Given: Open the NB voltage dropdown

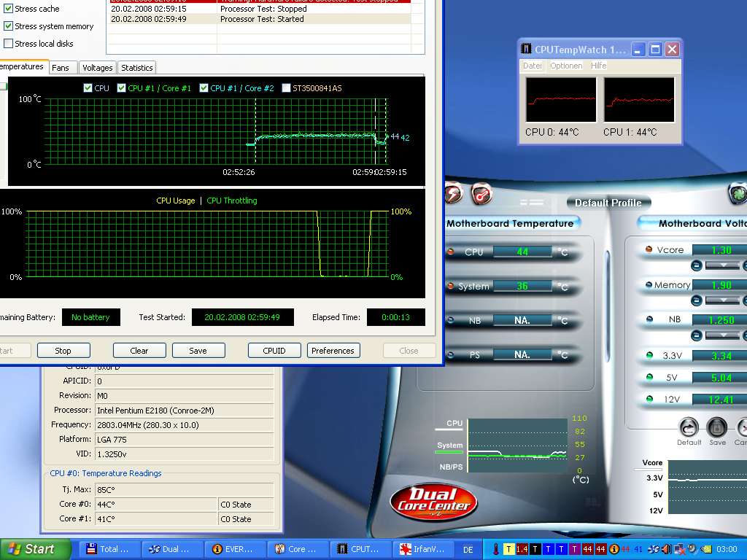Looking at the screenshot, I should tap(722, 335).
